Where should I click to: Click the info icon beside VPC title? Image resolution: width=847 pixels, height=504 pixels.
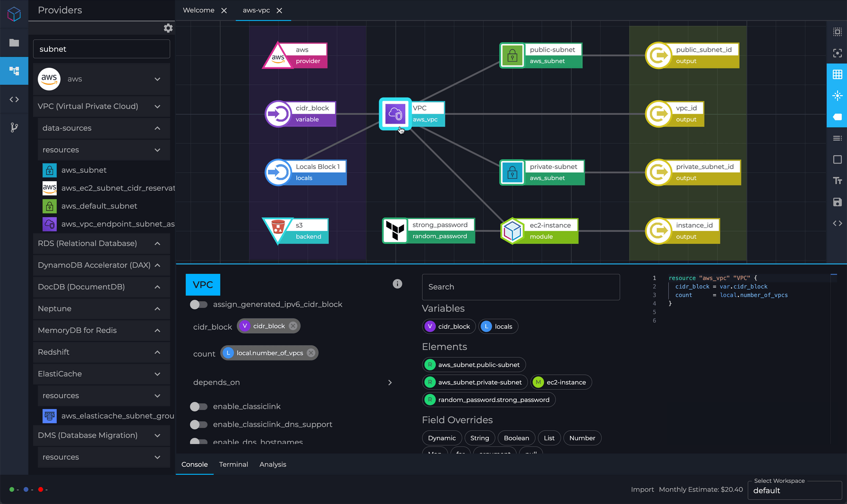[397, 284]
